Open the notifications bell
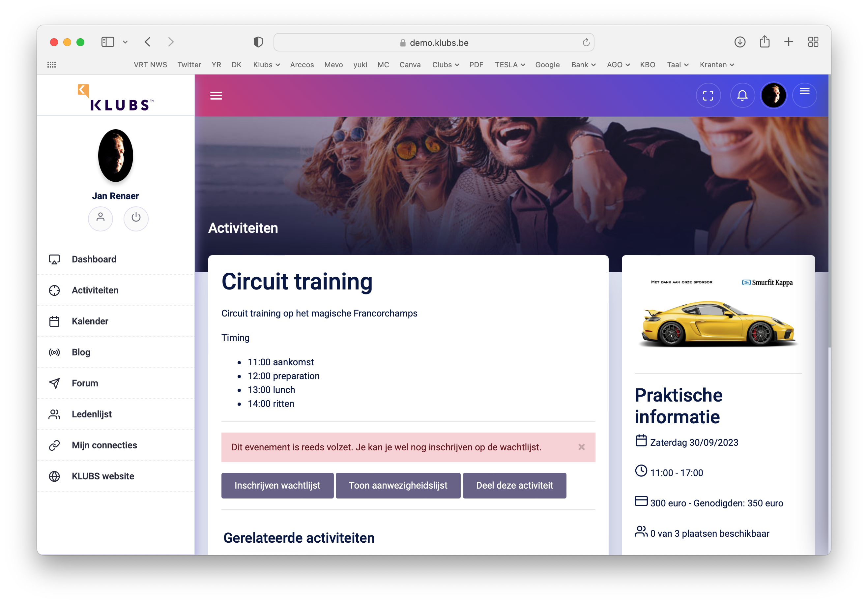The width and height of the screenshot is (868, 604). point(742,95)
